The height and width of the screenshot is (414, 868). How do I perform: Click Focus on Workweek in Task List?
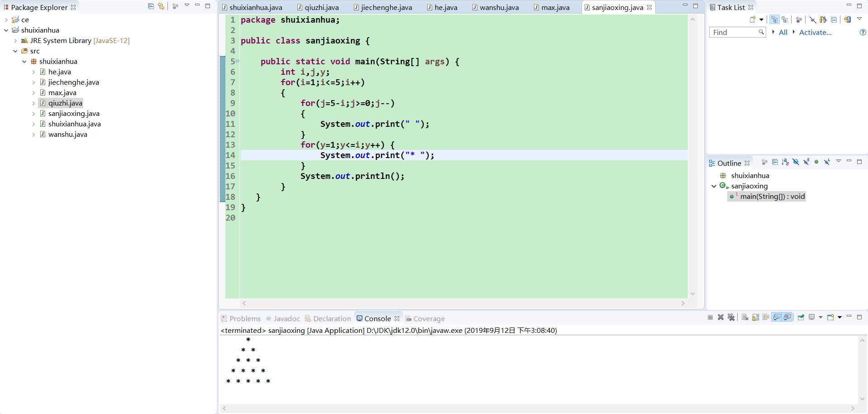[x=799, y=19]
